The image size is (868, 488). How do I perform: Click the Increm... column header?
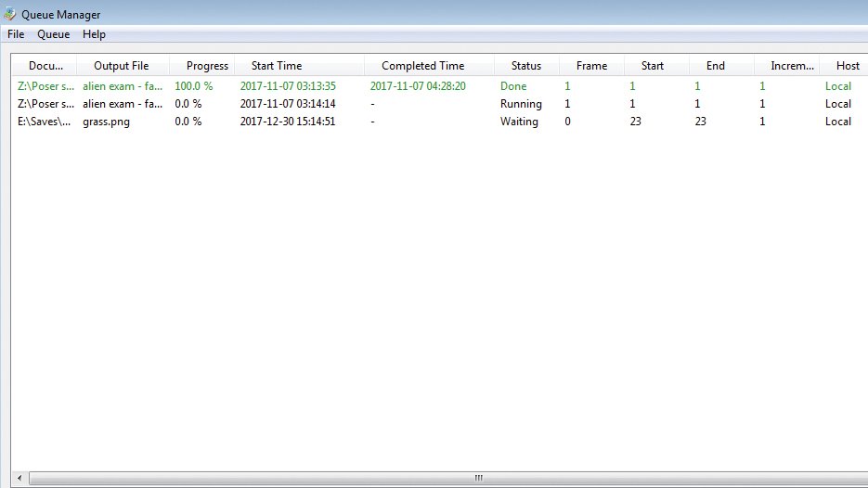click(x=787, y=66)
